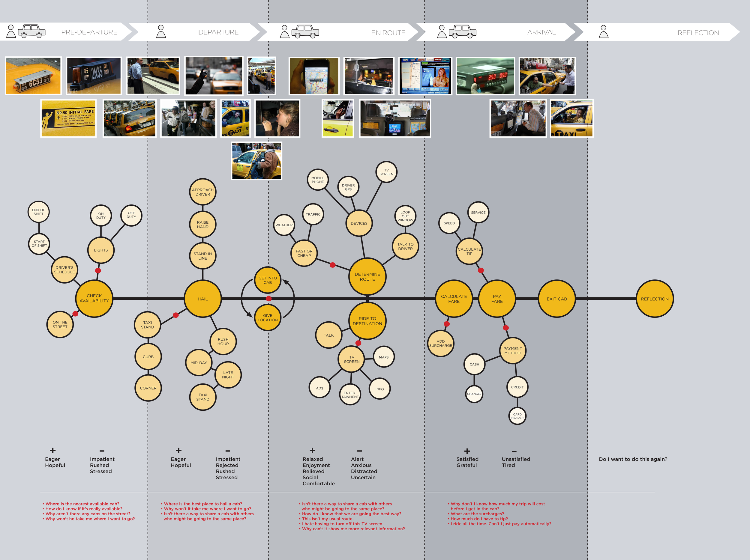The width and height of the screenshot is (750, 560).
Task: Click the RIDE TO DESTINATION node
Action: coord(367,321)
